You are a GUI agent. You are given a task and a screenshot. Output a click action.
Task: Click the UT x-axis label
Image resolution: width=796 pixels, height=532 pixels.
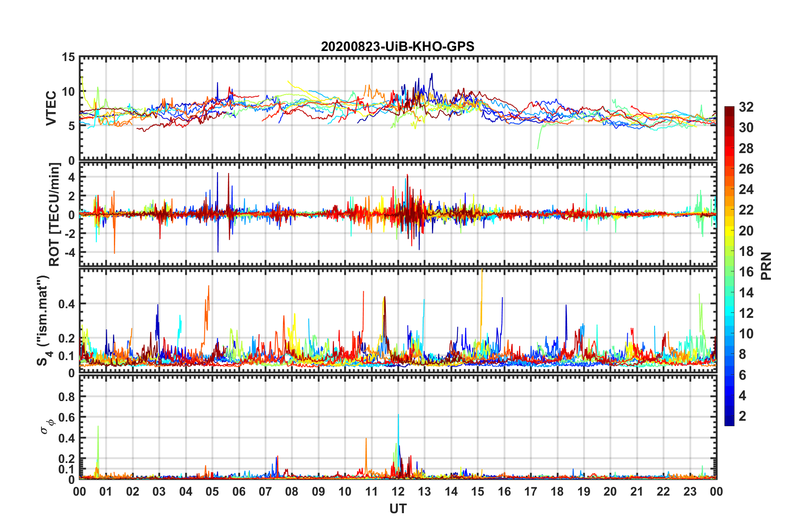398,509
